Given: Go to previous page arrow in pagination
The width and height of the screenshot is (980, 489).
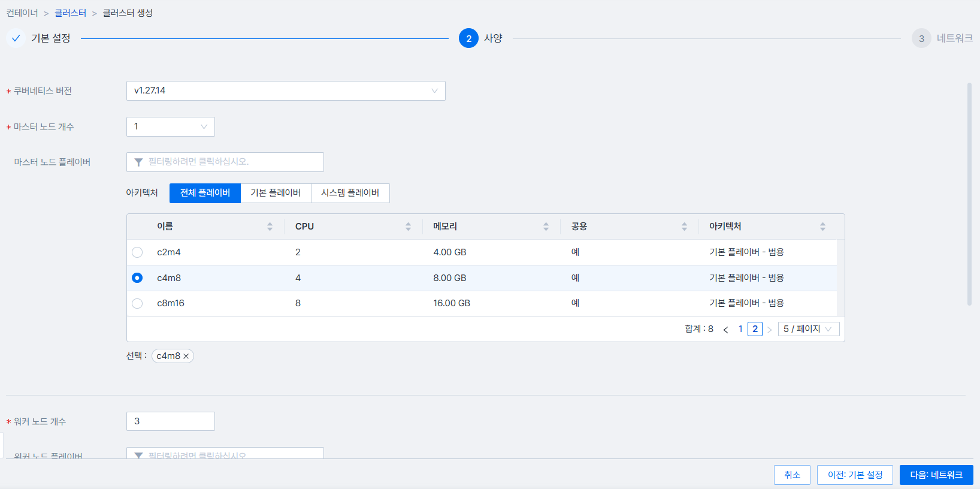Looking at the screenshot, I should coord(725,330).
